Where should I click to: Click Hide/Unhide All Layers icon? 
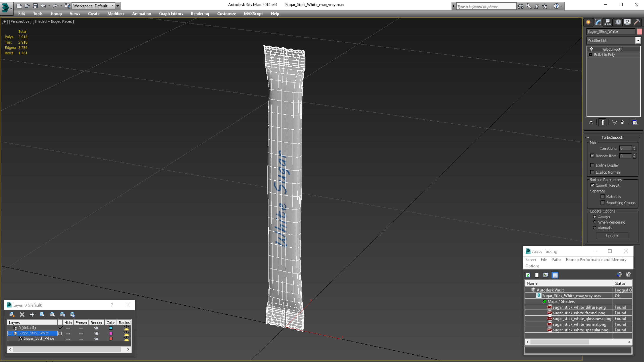[63, 315]
